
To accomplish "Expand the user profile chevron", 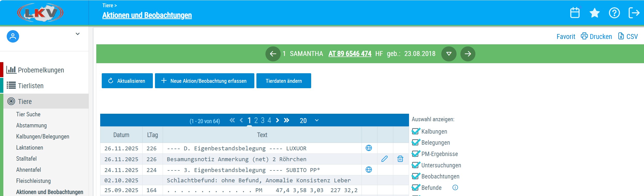I will tap(77, 34).
